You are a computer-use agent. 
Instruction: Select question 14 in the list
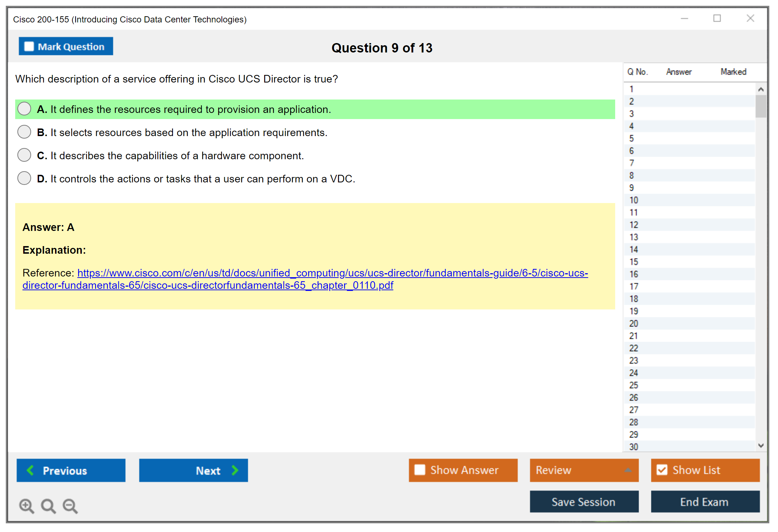(x=634, y=249)
